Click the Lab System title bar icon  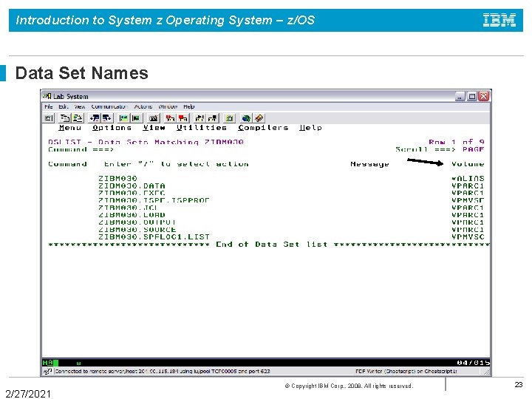point(47,96)
